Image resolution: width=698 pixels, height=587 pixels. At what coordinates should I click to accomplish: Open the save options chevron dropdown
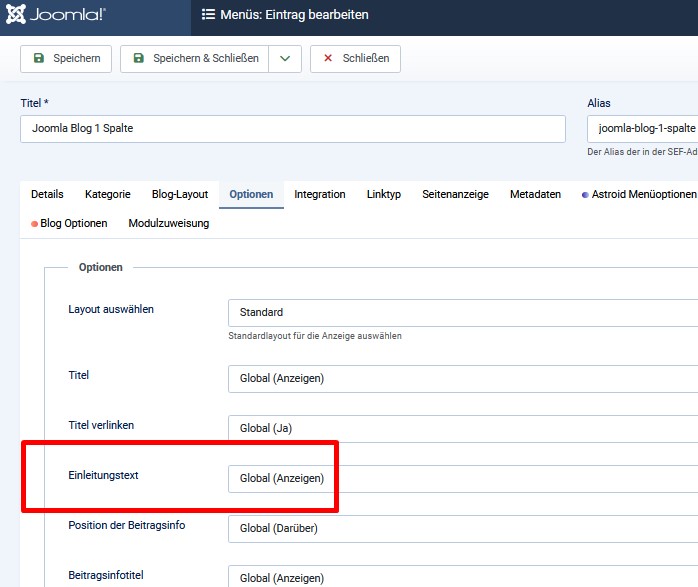(x=285, y=58)
